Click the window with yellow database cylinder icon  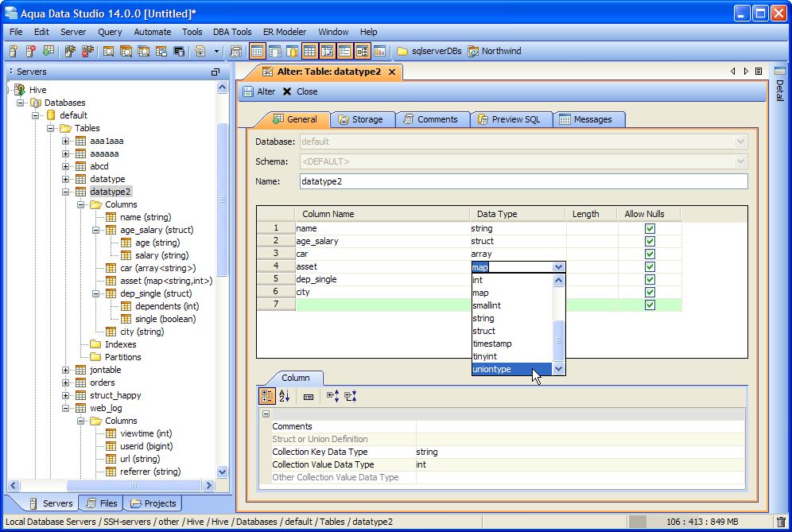pyautogui.click(x=292, y=51)
